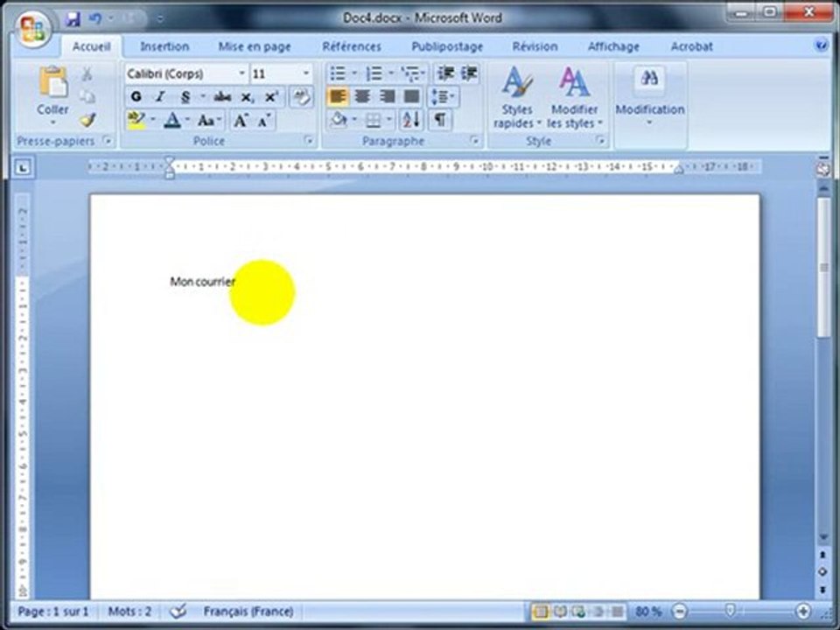Click the tab selector at the ruler corner
The width and height of the screenshot is (840, 630).
[x=23, y=168]
